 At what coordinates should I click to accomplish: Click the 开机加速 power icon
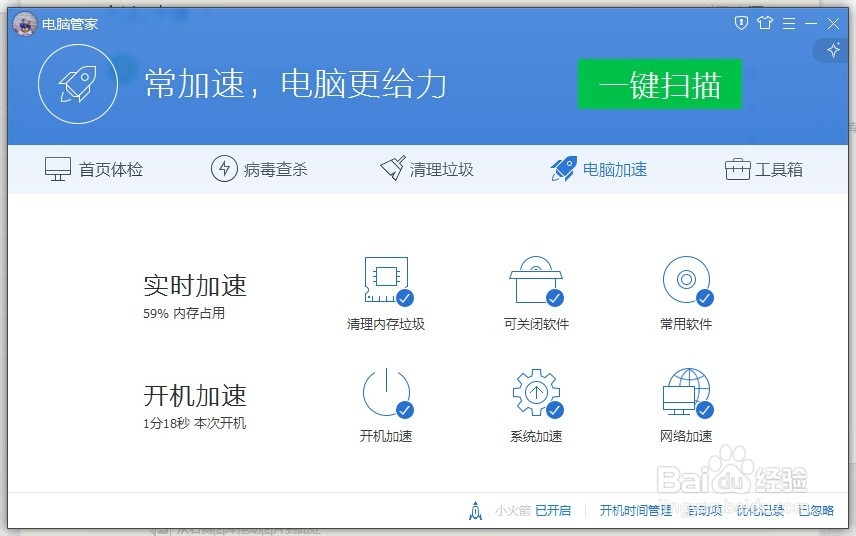tap(388, 393)
